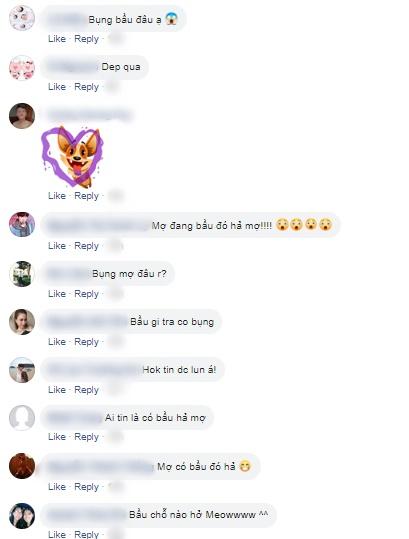
Task: Reply to 'Bầu chỗ nào hở Meowwww' comment
Action: point(87,534)
